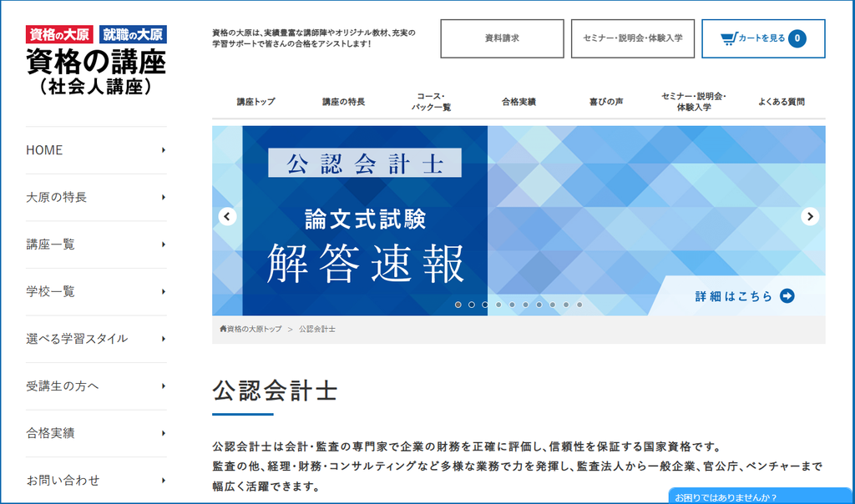Click セミナー・説明会・体験入学 header button
The width and height of the screenshot is (855, 504).
633,38
